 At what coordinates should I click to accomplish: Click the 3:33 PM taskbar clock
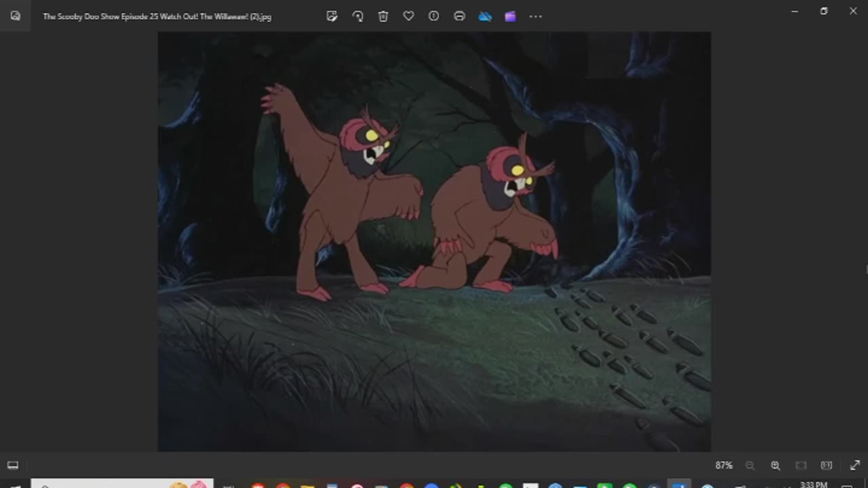[x=813, y=485]
